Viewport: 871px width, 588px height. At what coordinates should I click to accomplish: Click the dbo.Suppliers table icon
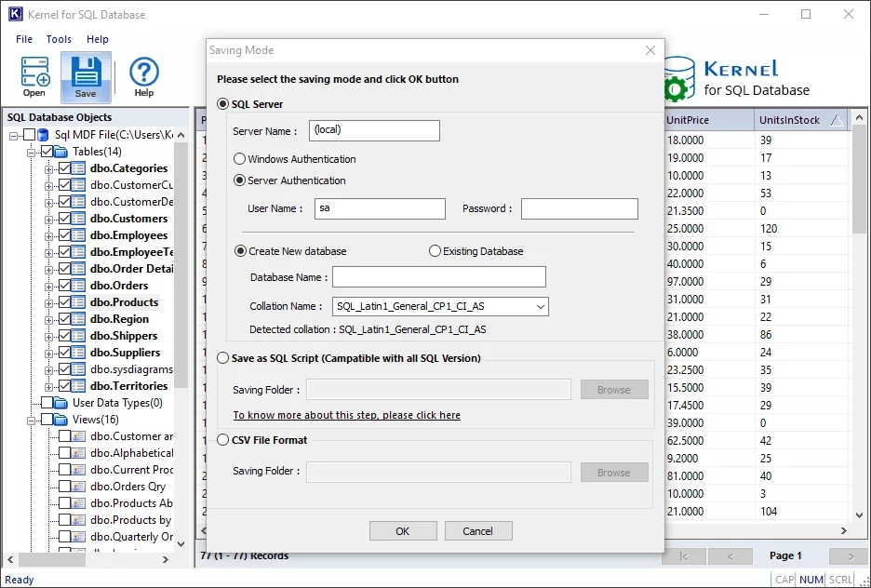tap(78, 352)
